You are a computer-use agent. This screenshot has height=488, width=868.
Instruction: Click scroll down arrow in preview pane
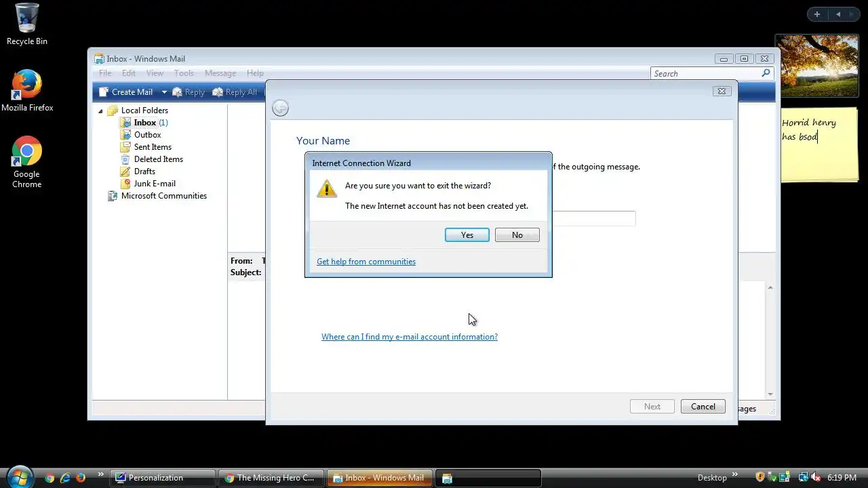click(770, 394)
